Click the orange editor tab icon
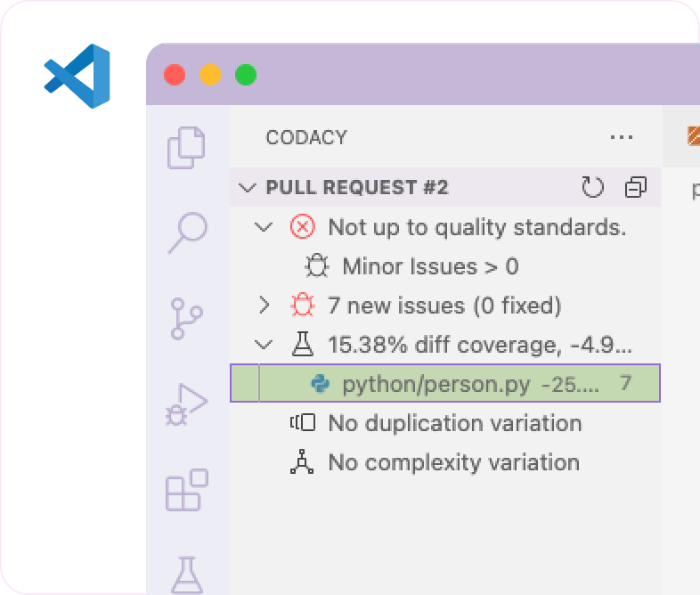Image resolution: width=700 pixels, height=595 pixels. [693, 136]
